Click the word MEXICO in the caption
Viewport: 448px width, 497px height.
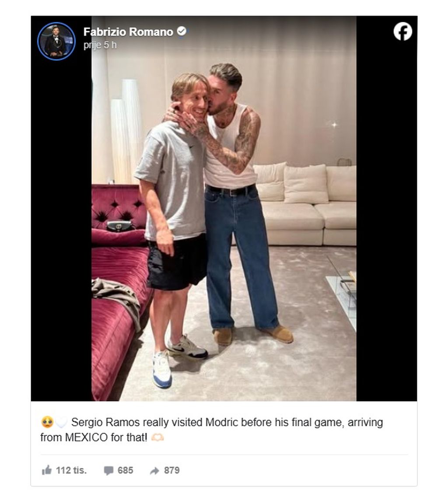86,437
